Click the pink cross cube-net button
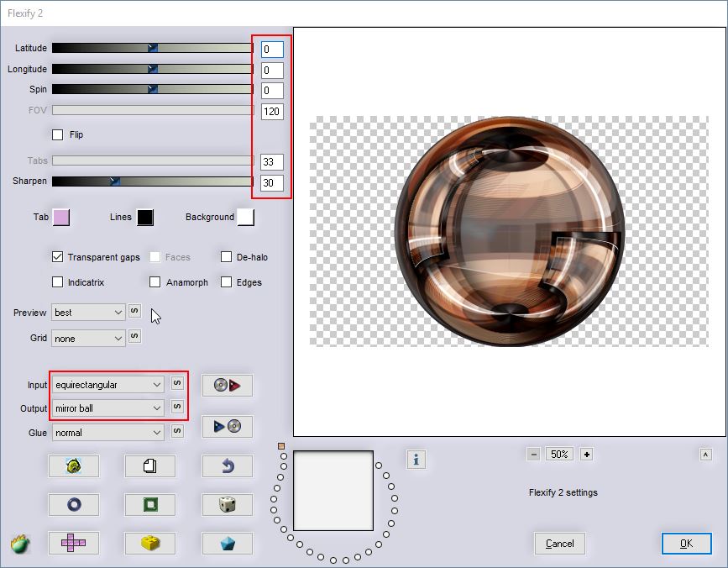 (x=73, y=544)
